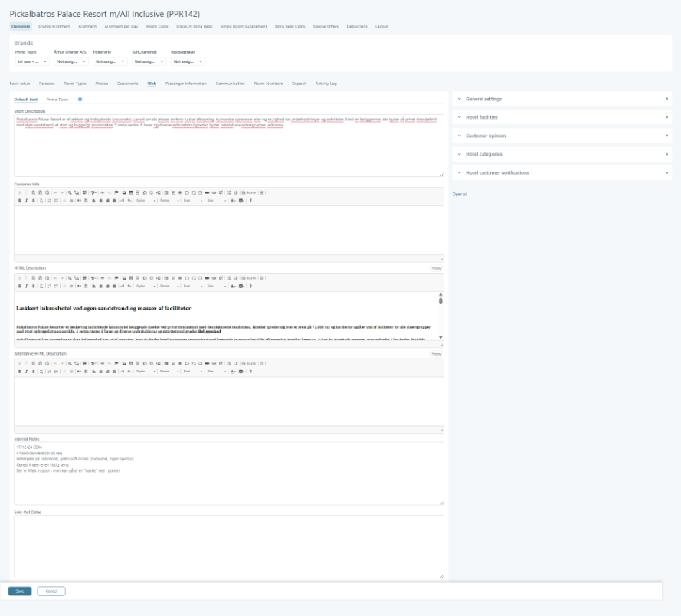Click History button above HTML Description
Image resolution: width=681 pixels, height=616 pixels.
pyautogui.click(x=437, y=268)
